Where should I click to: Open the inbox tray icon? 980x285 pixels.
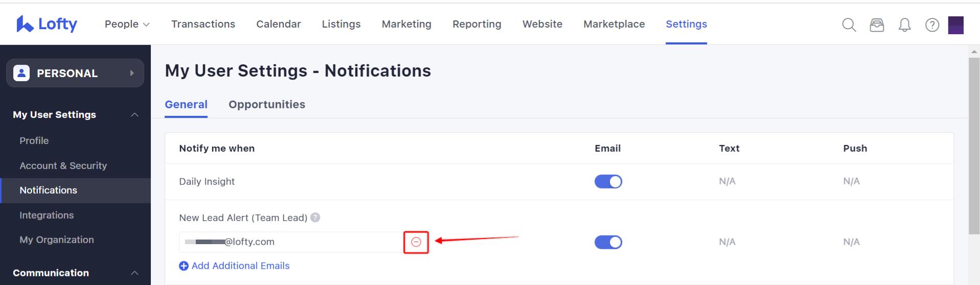877,25
